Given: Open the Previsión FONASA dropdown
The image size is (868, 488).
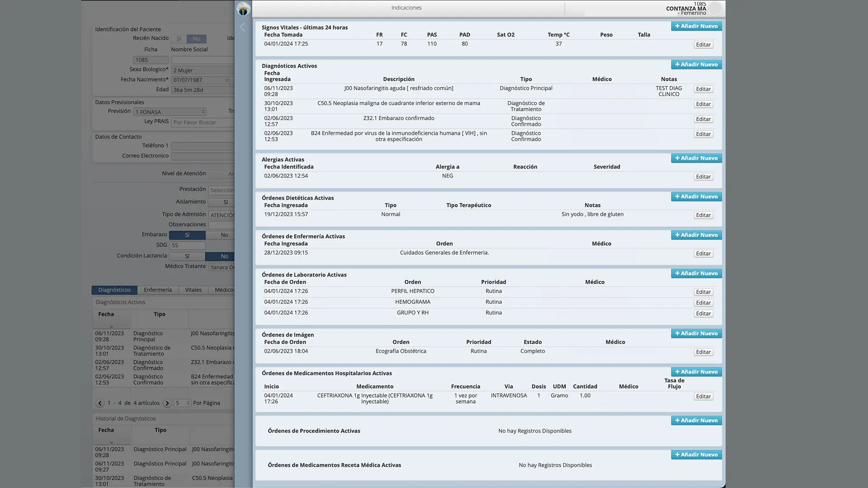Looking at the screenshot, I should point(170,112).
